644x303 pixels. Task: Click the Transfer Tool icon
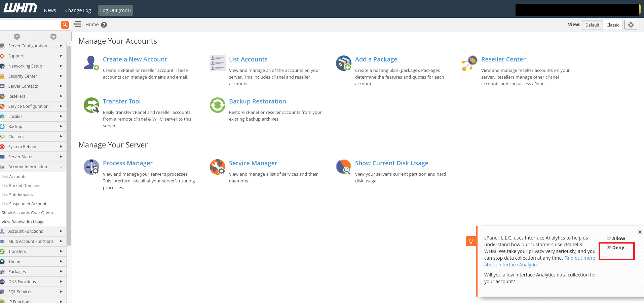tap(91, 105)
